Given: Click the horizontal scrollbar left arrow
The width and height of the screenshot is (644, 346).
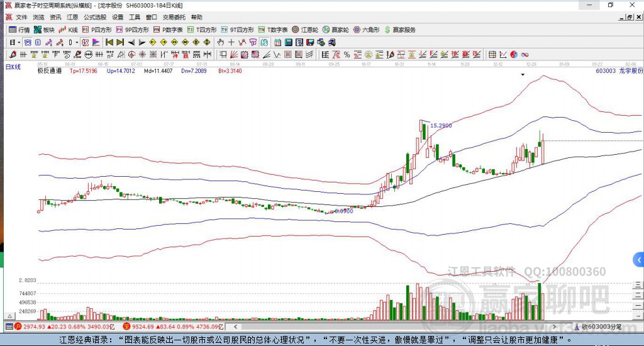Looking at the screenshot, I should (x=235, y=326).
